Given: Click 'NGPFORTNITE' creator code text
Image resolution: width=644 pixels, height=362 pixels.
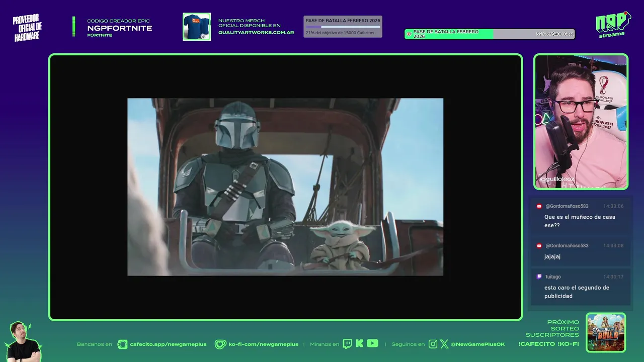Looking at the screenshot, I should click(120, 28).
